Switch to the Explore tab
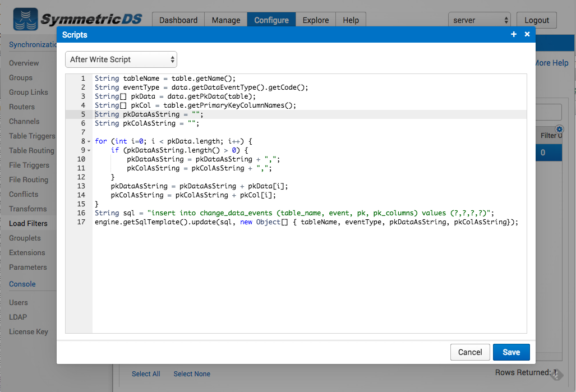This screenshot has width=576, height=392. pyautogui.click(x=316, y=20)
